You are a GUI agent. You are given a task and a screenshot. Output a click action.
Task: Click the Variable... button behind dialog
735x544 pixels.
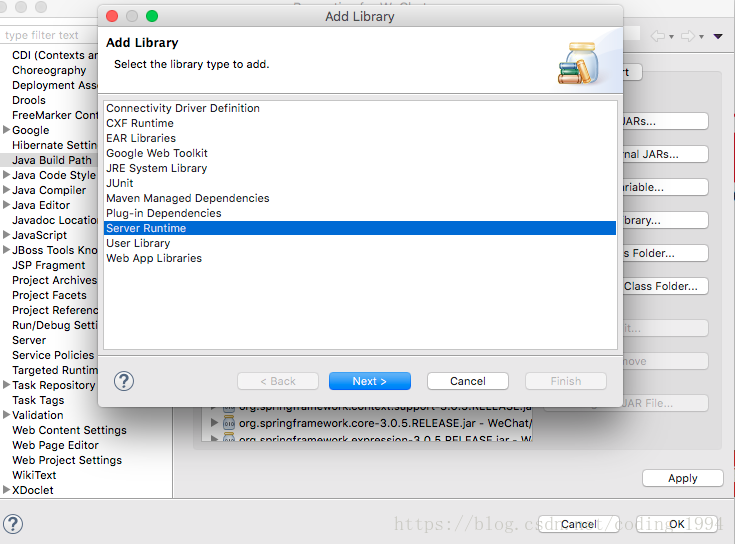(x=665, y=187)
